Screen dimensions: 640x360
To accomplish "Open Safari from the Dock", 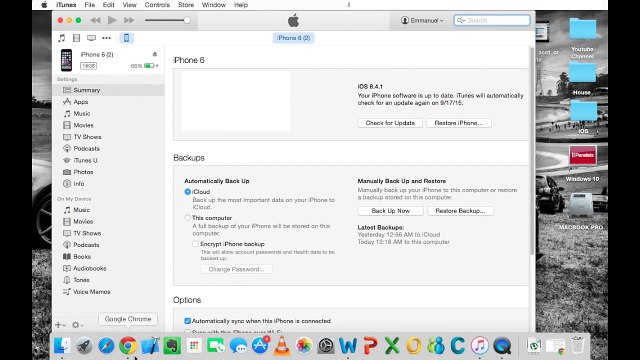I will point(106,346).
